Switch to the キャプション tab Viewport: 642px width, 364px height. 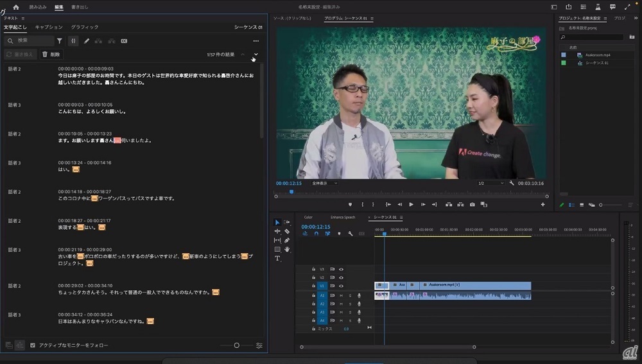49,27
